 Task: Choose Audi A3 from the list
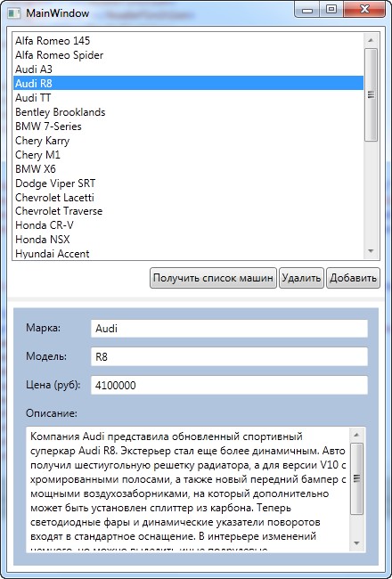click(188, 69)
